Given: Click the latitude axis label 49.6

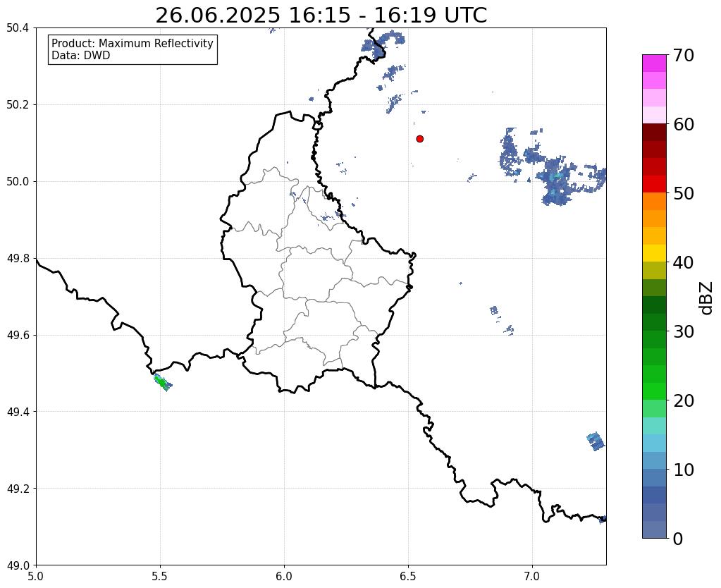Looking at the screenshot, I should tap(18, 336).
